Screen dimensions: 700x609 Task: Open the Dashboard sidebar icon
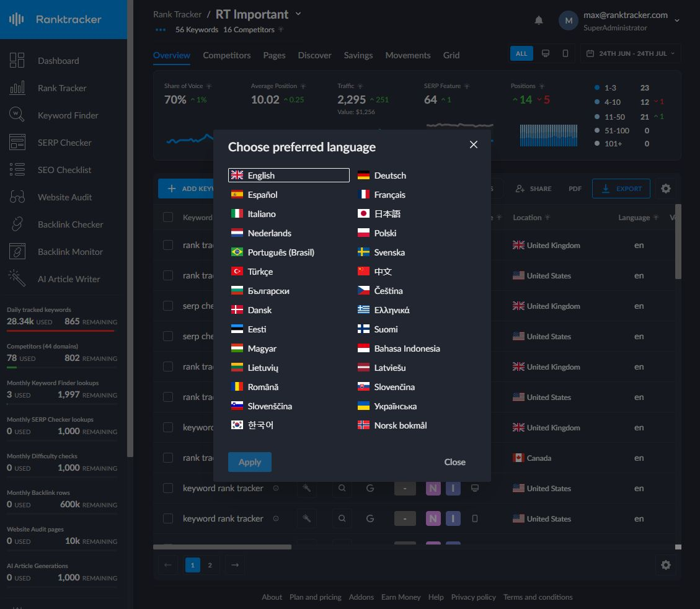click(17, 60)
